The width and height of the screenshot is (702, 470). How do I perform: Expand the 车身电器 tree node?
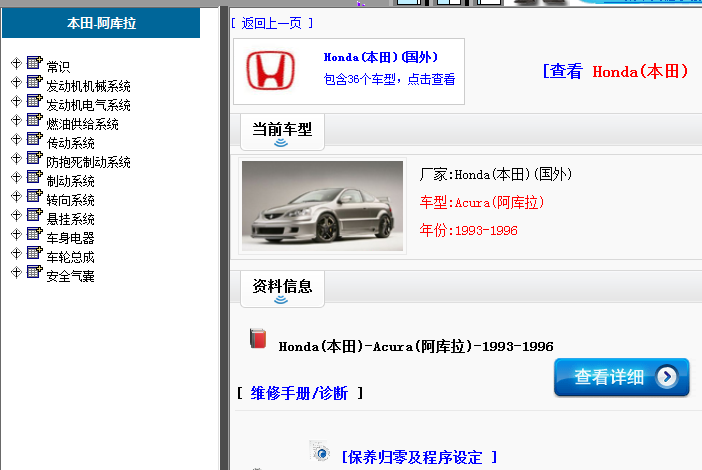pyautogui.click(x=16, y=235)
